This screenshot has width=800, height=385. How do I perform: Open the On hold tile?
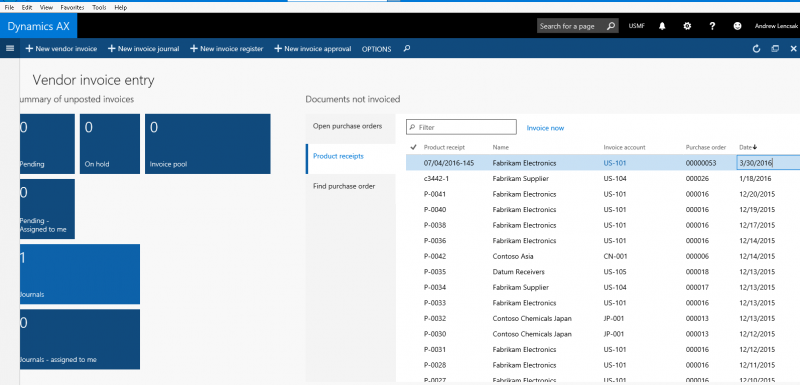tap(110, 144)
